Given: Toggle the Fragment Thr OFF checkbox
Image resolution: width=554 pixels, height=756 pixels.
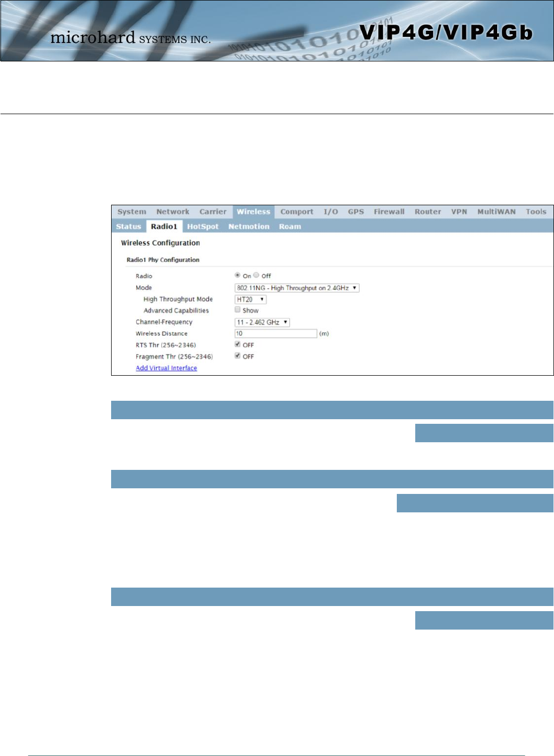Looking at the screenshot, I should 238,356.
